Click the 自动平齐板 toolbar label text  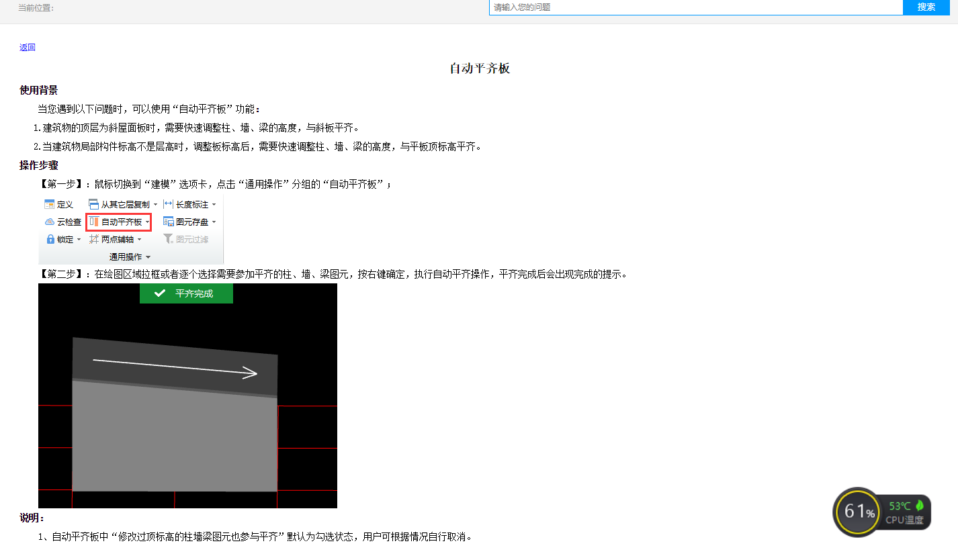pos(122,222)
